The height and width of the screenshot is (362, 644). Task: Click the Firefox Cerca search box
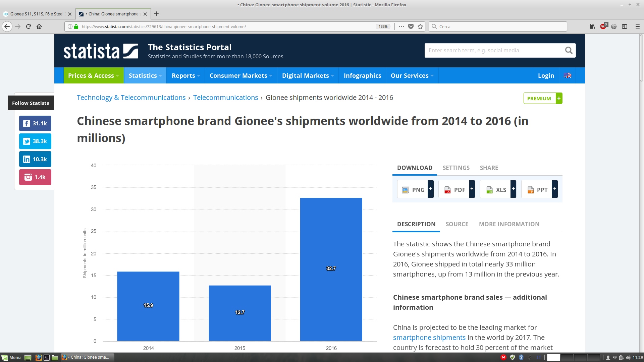coord(498,26)
